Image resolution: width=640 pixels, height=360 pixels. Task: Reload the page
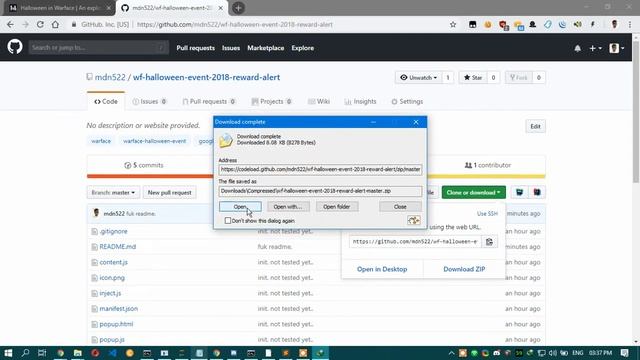point(40,24)
